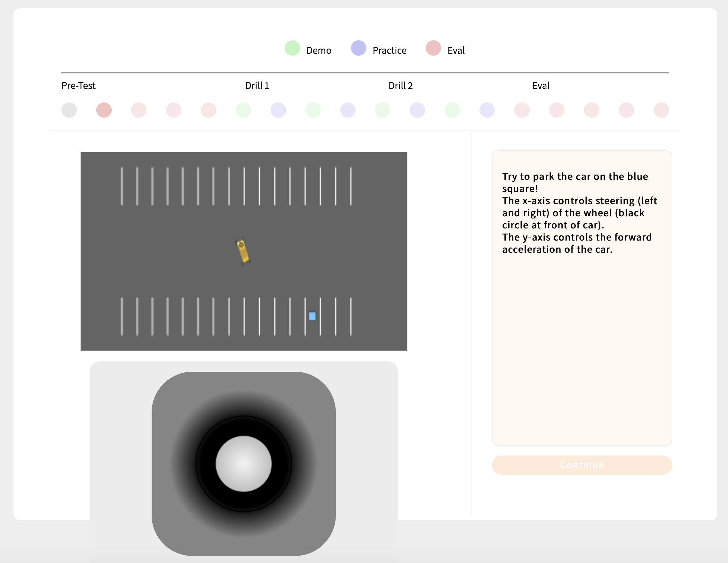
Task: Select the last pink Eval step dot
Action: point(661,110)
